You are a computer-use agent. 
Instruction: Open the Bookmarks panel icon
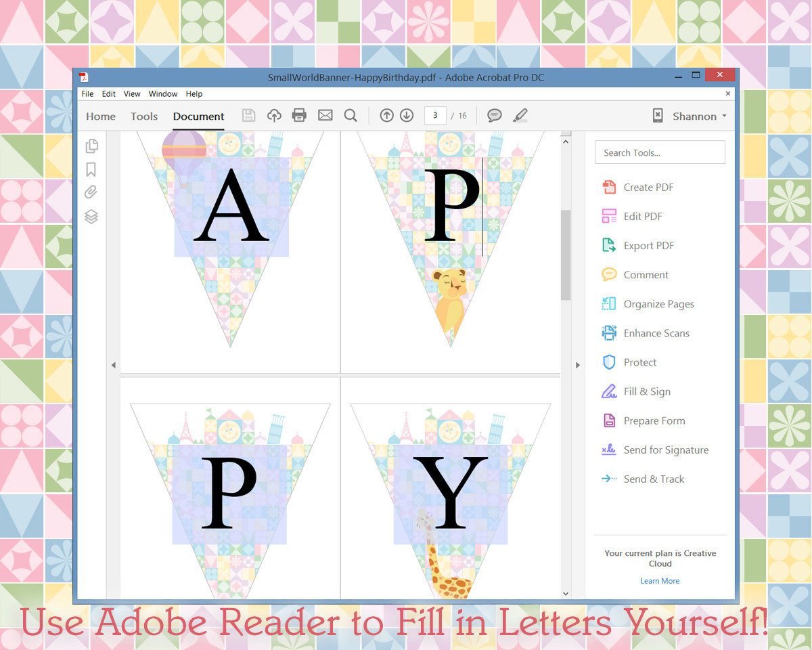pyautogui.click(x=91, y=169)
